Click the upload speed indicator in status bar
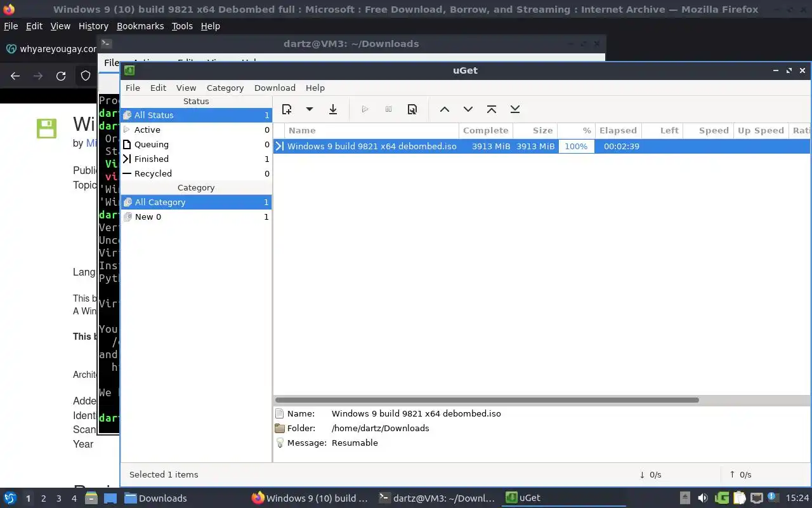This screenshot has height=508, width=812. (740, 474)
